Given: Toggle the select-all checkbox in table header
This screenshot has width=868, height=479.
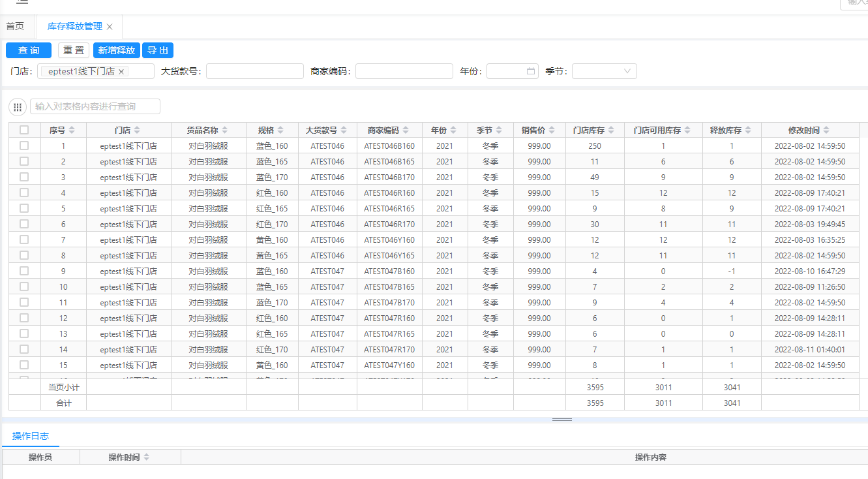Looking at the screenshot, I should pos(24,130).
